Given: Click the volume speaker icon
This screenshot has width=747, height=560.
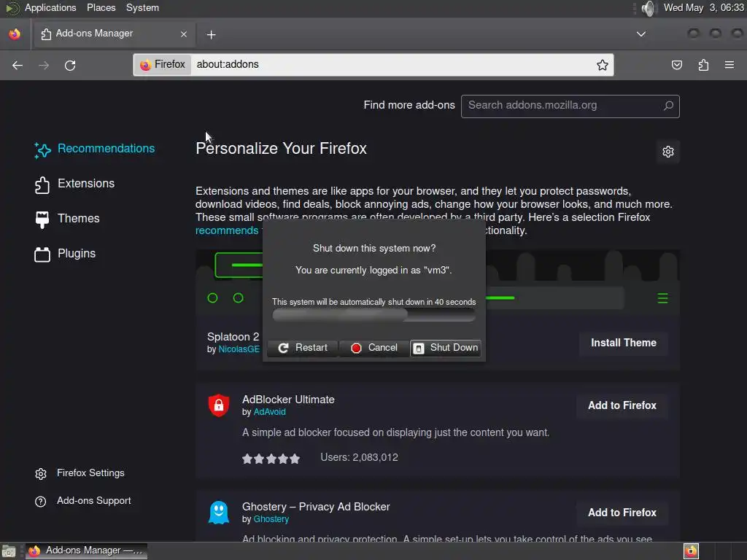Looking at the screenshot, I should [648, 8].
